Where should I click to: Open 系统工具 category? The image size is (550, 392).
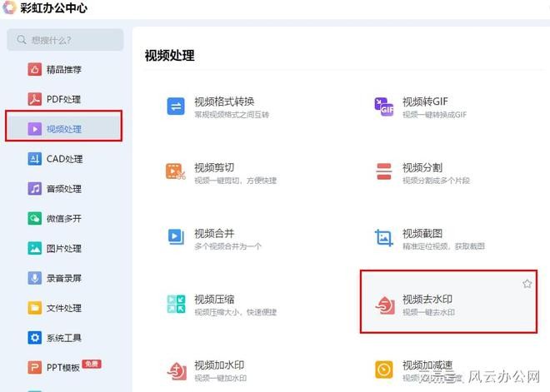pos(64,338)
